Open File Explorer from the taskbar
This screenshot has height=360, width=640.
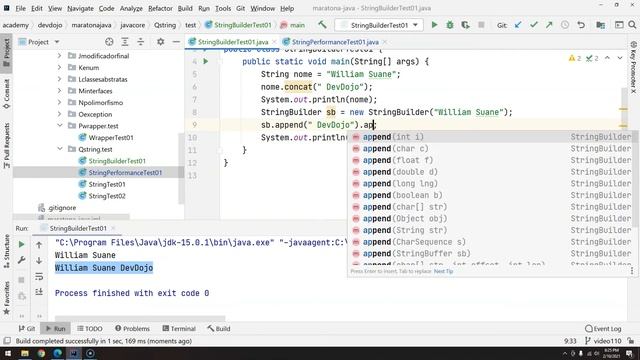(25, 353)
